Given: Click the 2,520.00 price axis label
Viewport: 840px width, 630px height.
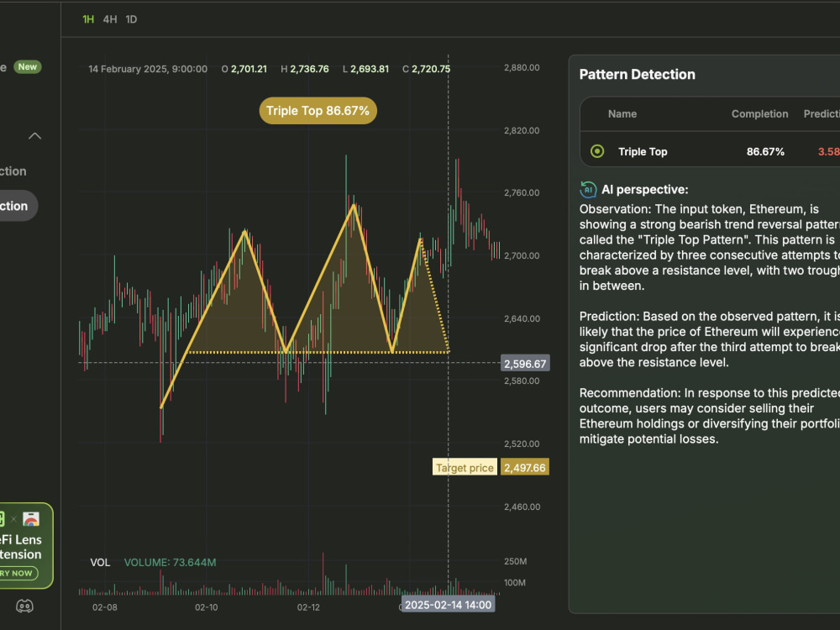Looking at the screenshot, I should [522, 444].
